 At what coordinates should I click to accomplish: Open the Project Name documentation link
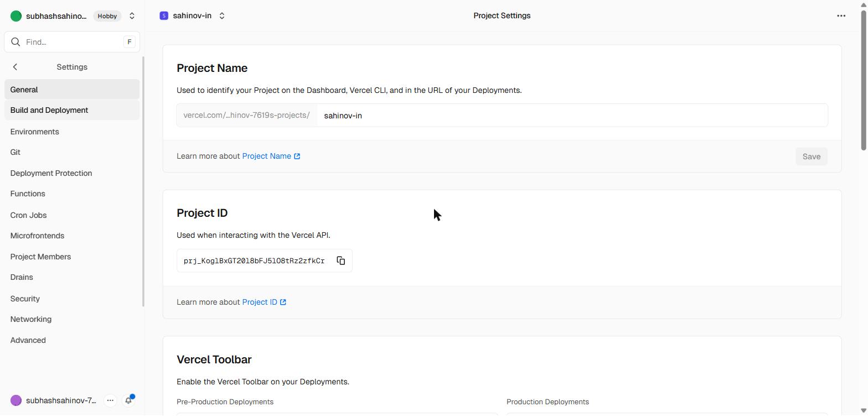[x=271, y=156]
